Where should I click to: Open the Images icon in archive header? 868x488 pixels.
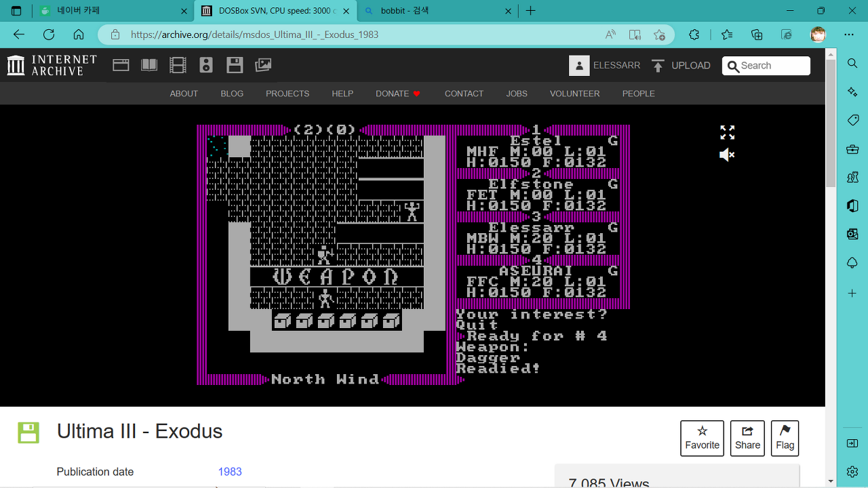263,65
